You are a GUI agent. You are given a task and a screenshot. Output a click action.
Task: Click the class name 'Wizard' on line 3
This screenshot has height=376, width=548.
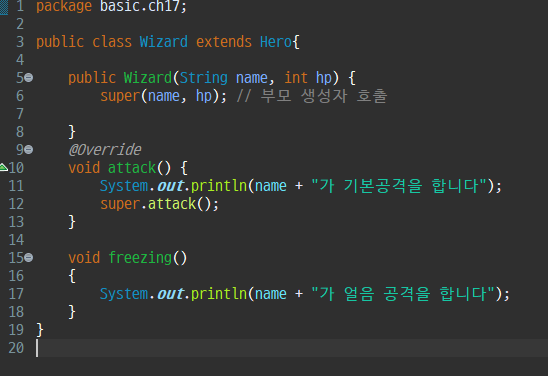(x=164, y=42)
